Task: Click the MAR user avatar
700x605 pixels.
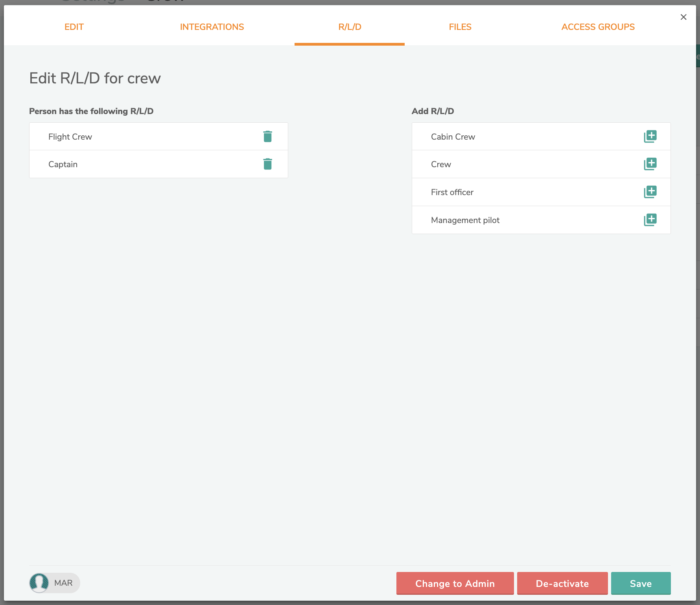Action: point(39,583)
